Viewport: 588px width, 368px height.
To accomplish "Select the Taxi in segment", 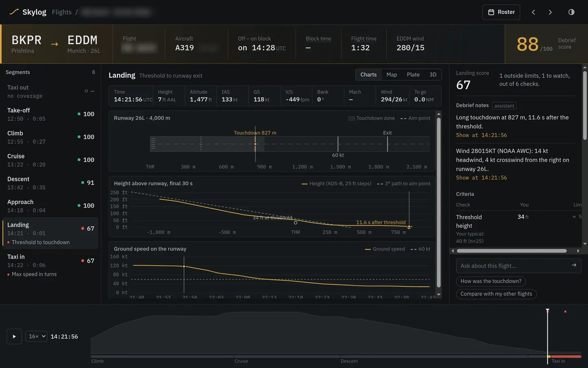I will pos(51,265).
